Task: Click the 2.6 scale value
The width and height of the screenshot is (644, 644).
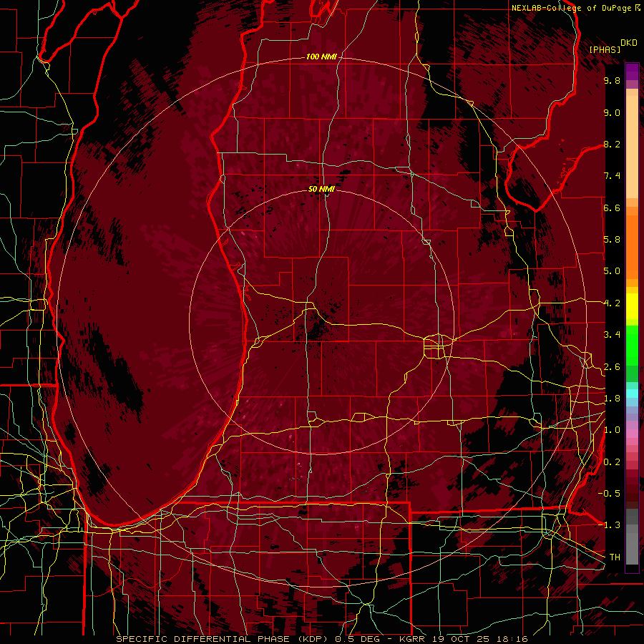Action: [x=612, y=367]
